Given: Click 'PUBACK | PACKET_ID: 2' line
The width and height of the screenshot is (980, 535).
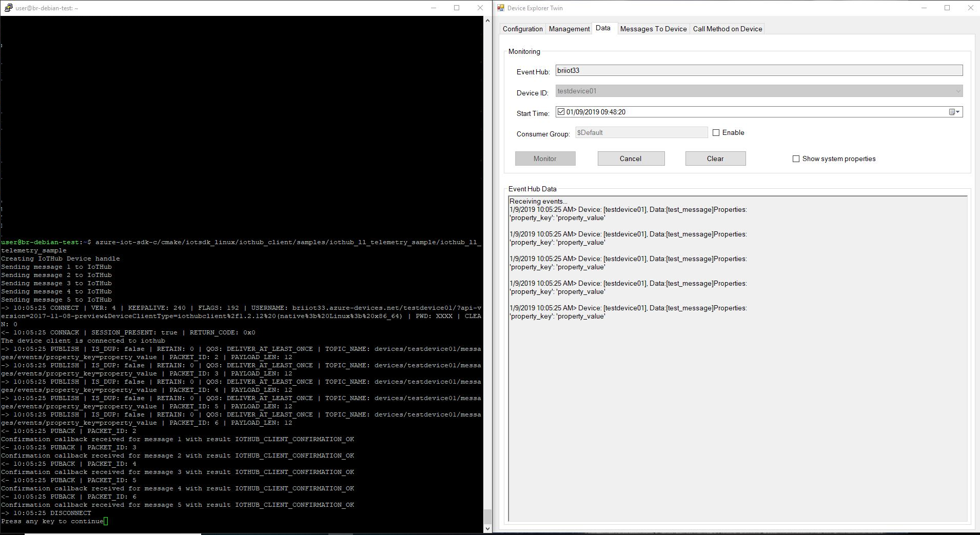Looking at the screenshot, I should tap(69, 431).
